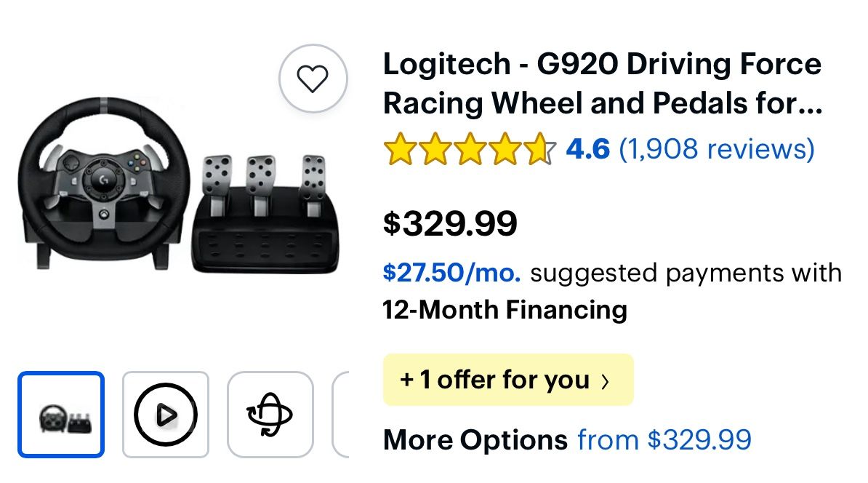This screenshot has width=868, height=483.
Task: Select the first steering wheel image thumbnail
Action: point(61,415)
